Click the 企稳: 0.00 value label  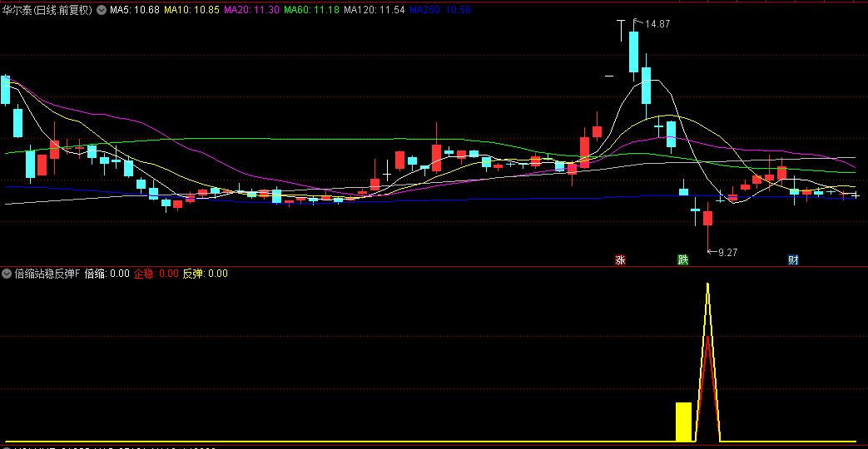click(x=156, y=274)
